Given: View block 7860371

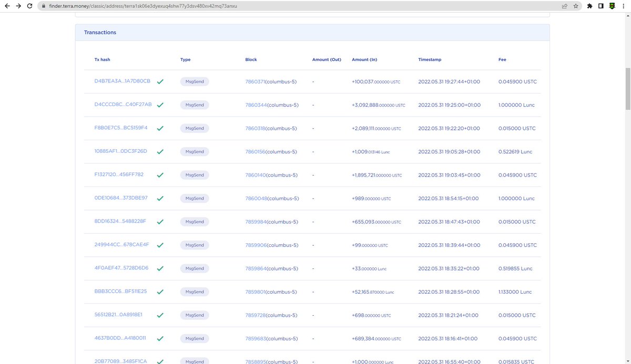Looking at the screenshot, I should [255, 81].
